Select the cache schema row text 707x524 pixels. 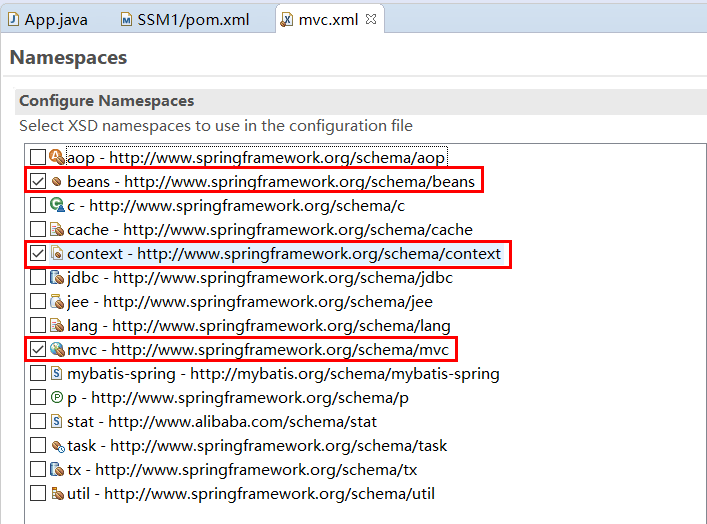pyautogui.click(x=270, y=230)
